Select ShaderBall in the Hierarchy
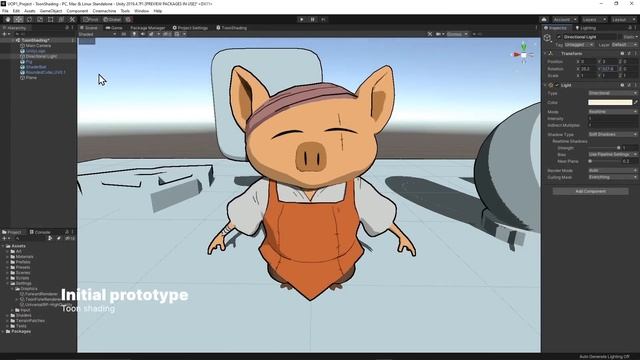The height and width of the screenshot is (360, 640). click(36, 67)
